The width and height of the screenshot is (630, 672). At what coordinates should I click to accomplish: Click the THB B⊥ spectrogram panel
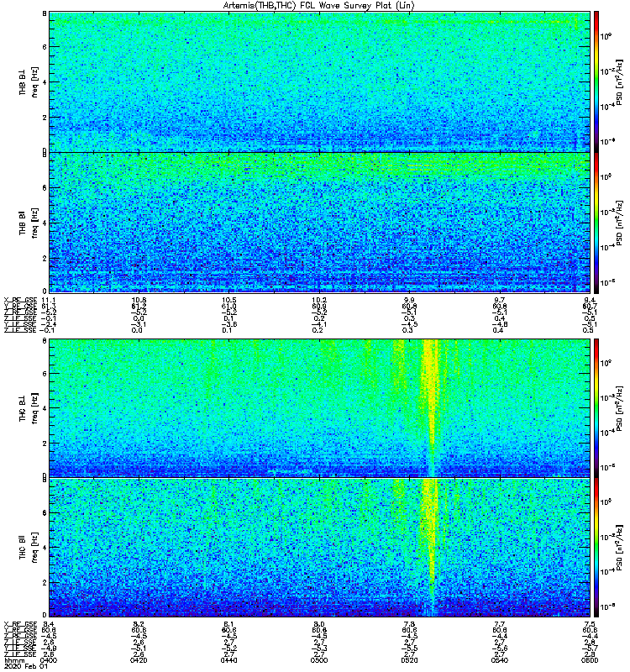point(319,81)
